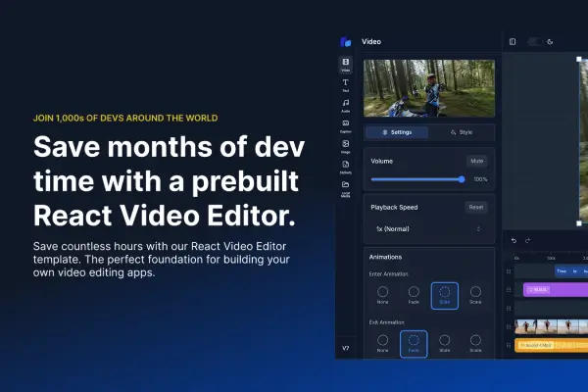
Task: Toggle the theme switch in the header
Action: 534,41
